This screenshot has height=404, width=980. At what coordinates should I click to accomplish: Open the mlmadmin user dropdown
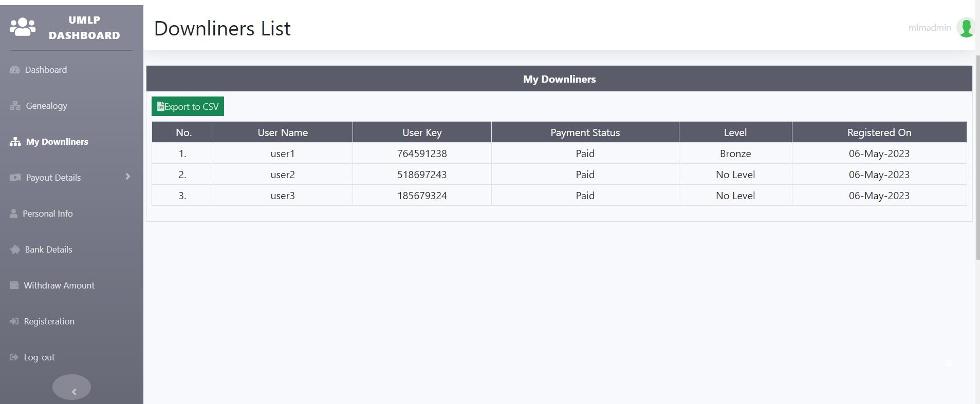coord(929,28)
